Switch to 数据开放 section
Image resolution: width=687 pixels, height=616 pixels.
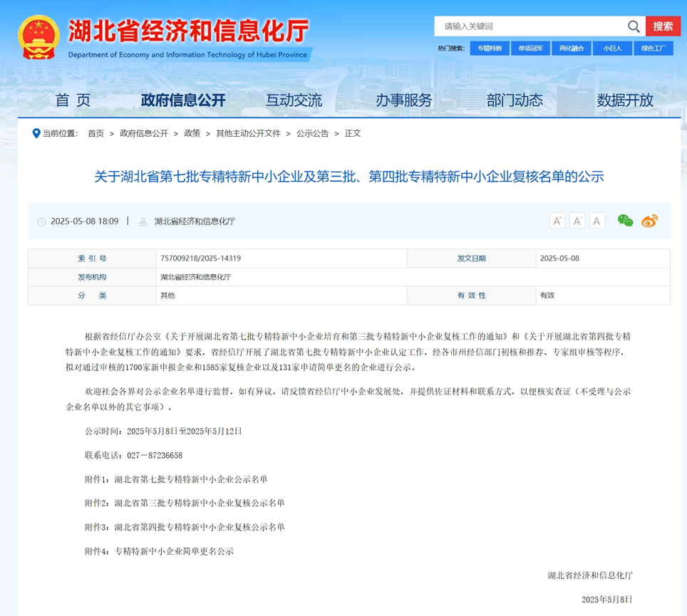(625, 100)
